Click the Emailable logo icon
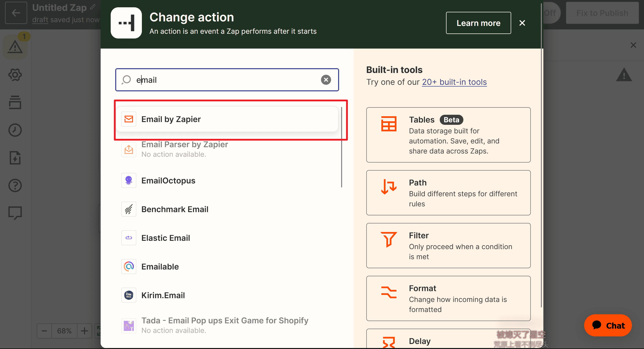Image resolution: width=644 pixels, height=349 pixels. click(x=129, y=266)
